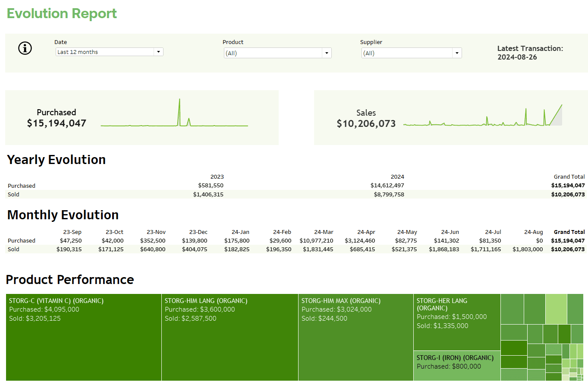Click the 2024 Purchased value $14,612,497
This screenshot has height=385, width=588.
click(387, 186)
